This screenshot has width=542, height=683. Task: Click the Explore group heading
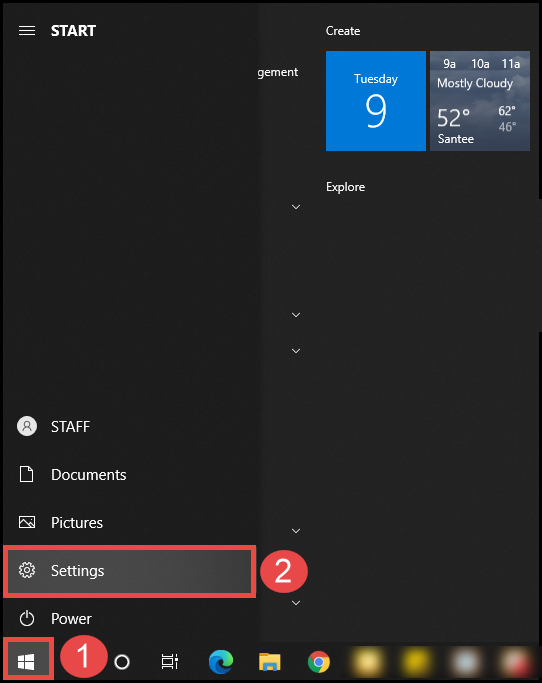346,187
